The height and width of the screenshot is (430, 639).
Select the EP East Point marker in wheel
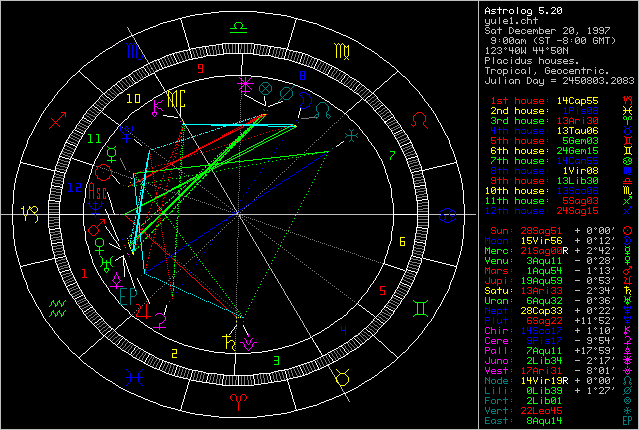[128, 297]
